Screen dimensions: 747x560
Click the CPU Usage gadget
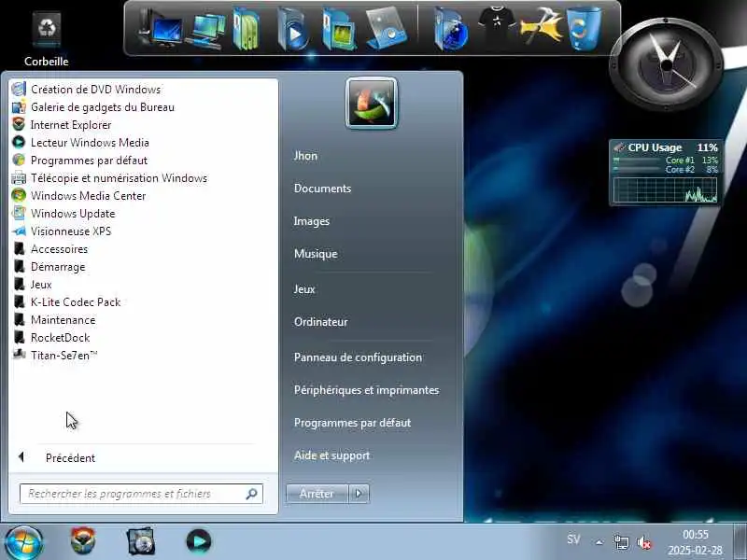[x=666, y=173]
